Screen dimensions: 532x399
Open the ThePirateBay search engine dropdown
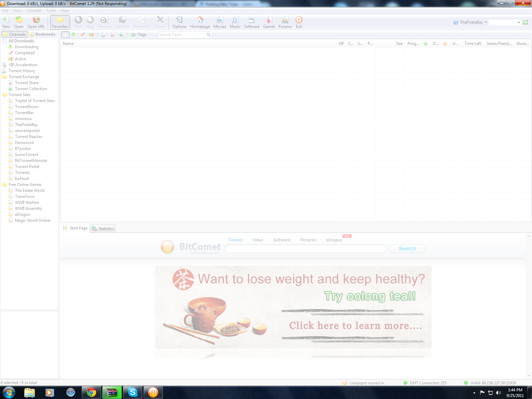click(x=470, y=22)
